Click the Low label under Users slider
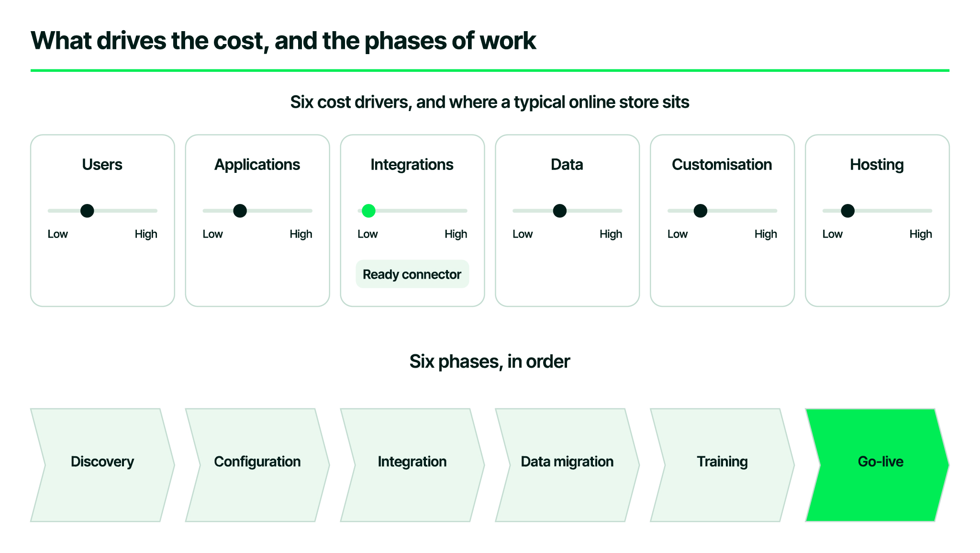The image size is (980, 553). (58, 234)
